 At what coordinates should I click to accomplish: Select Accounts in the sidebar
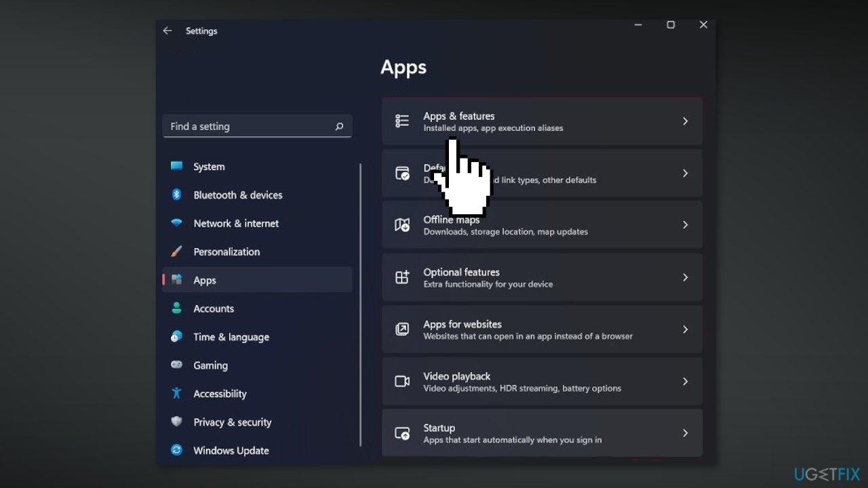(214, 308)
